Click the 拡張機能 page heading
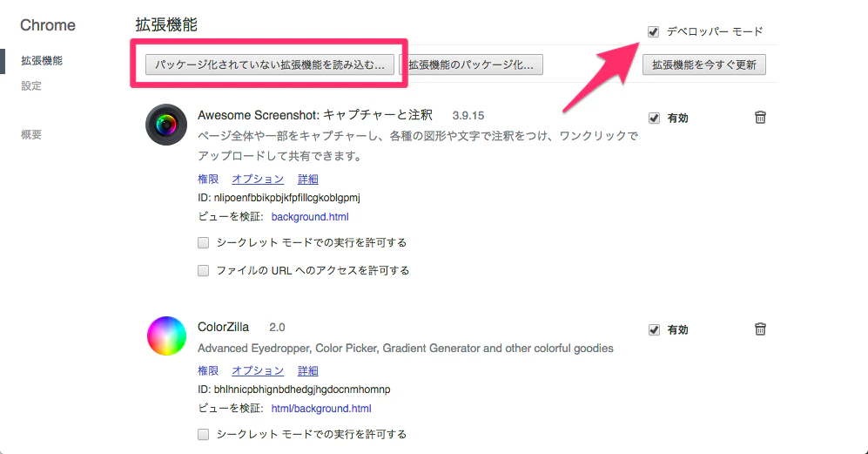The height and width of the screenshot is (454, 868). [x=166, y=25]
